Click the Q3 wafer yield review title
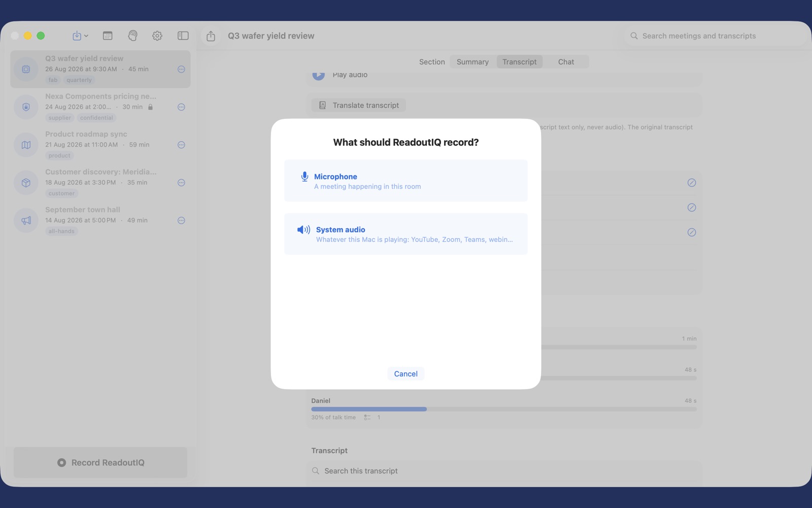 tap(271, 36)
